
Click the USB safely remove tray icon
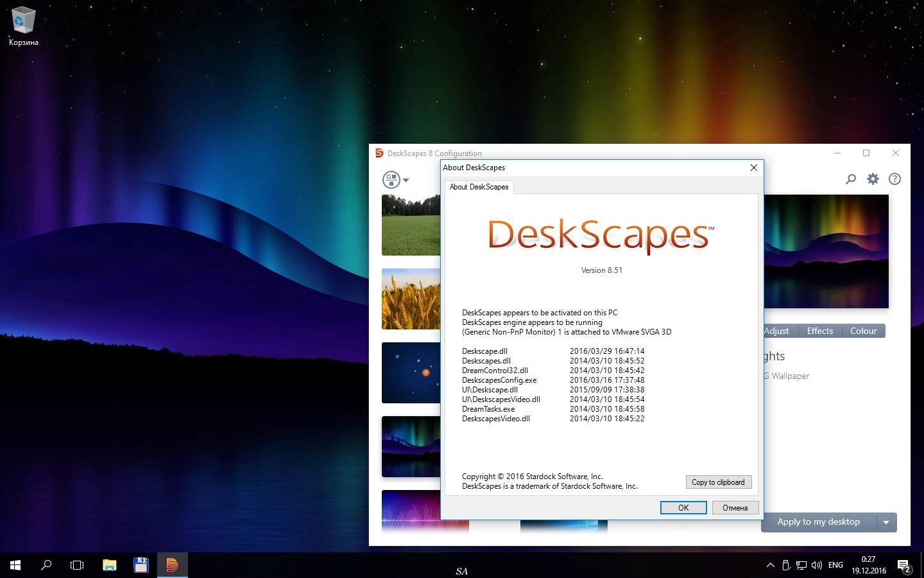tap(786, 565)
